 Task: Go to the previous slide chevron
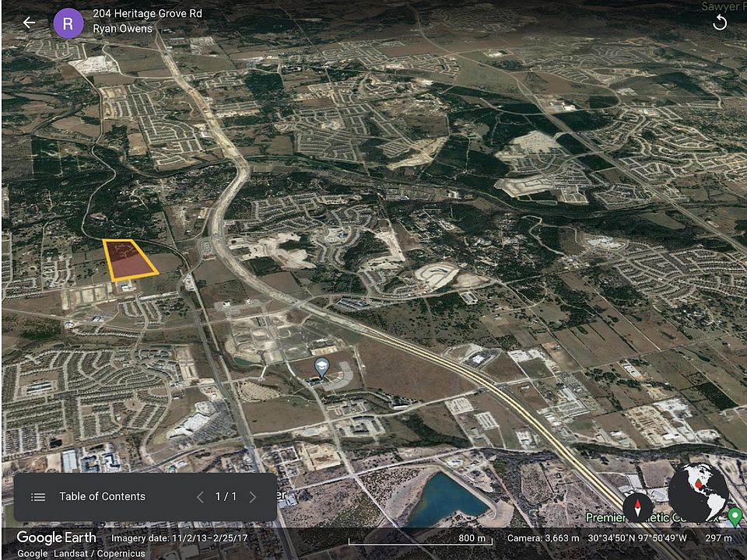[x=200, y=497]
